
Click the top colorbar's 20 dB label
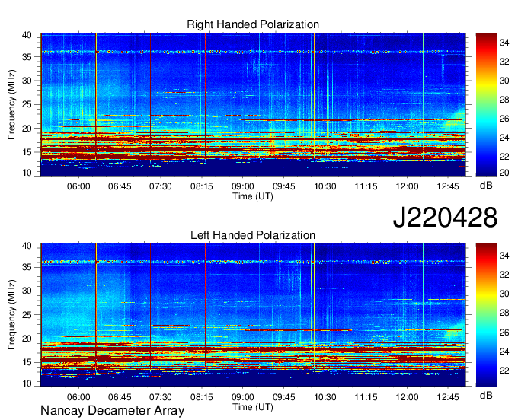pos(504,173)
